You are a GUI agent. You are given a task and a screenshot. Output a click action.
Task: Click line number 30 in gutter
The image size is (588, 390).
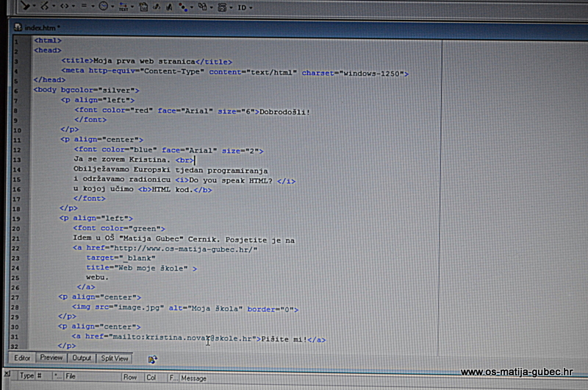[15, 327]
